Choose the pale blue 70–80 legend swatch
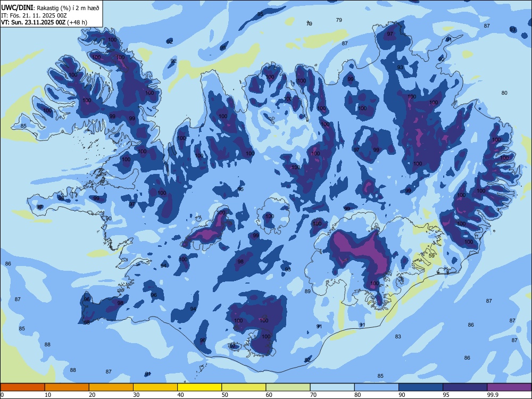The width and height of the screenshot is (532, 399). 332,387
